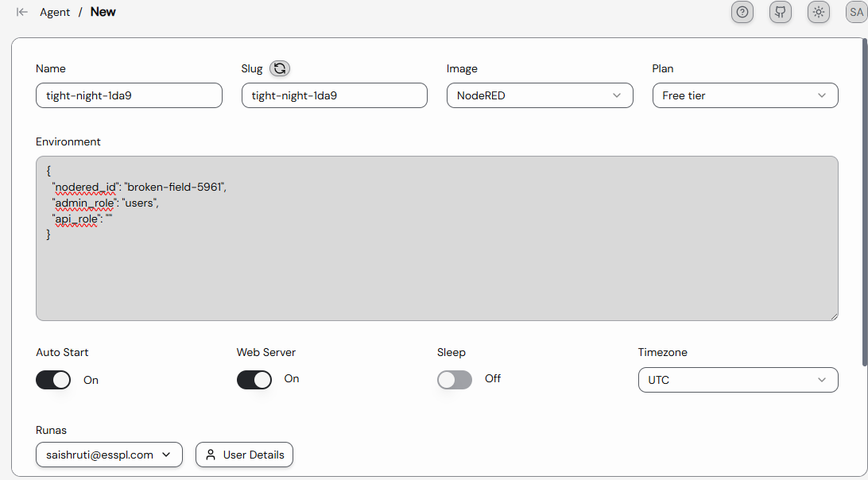Open the Plan dropdown Free tier
The height and width of the screenshot is (480, 868).
(745, 95)
